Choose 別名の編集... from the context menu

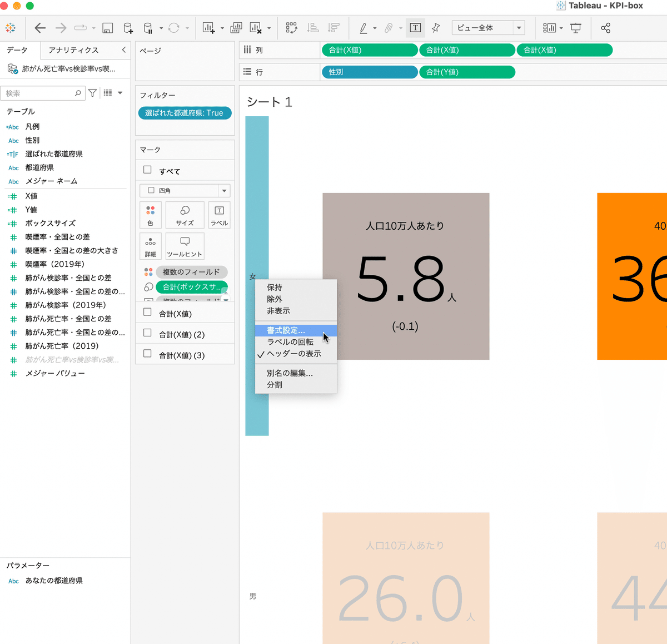296,373
